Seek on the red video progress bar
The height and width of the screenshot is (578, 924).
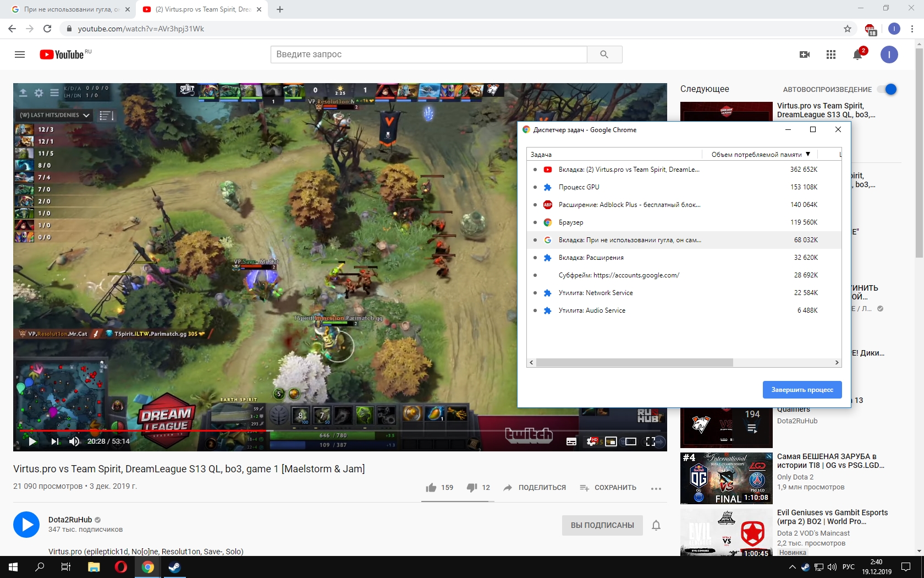[340, 430]
